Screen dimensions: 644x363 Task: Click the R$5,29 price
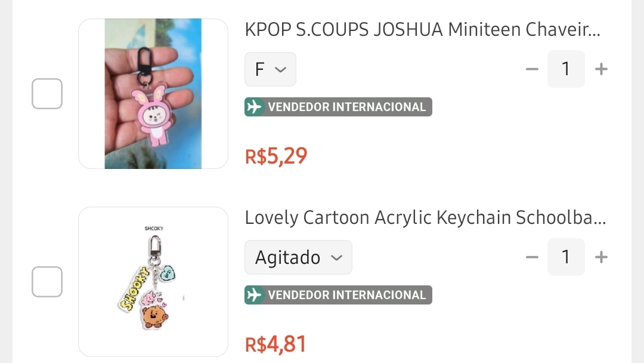point(276,156)
